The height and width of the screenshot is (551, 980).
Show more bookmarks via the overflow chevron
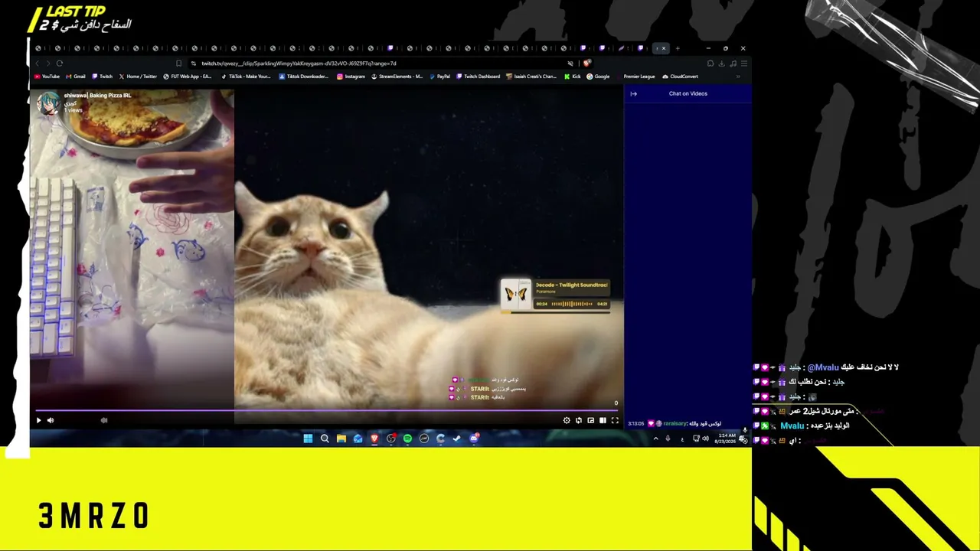click(x=738, y=77)
